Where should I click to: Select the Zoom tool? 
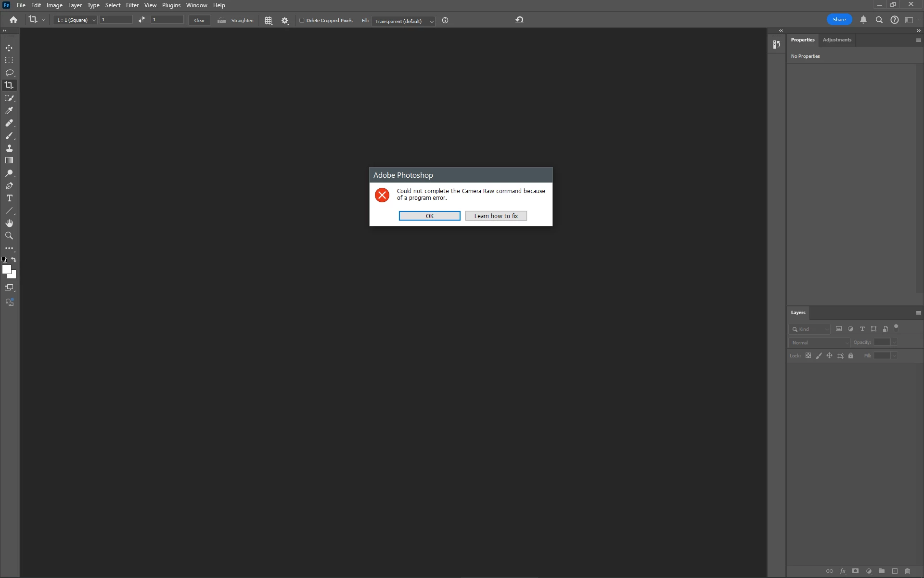point(9,236)
